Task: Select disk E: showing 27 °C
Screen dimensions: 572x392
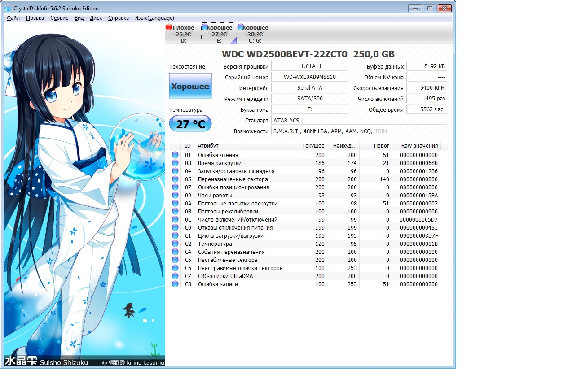Action: pos(219,34)
